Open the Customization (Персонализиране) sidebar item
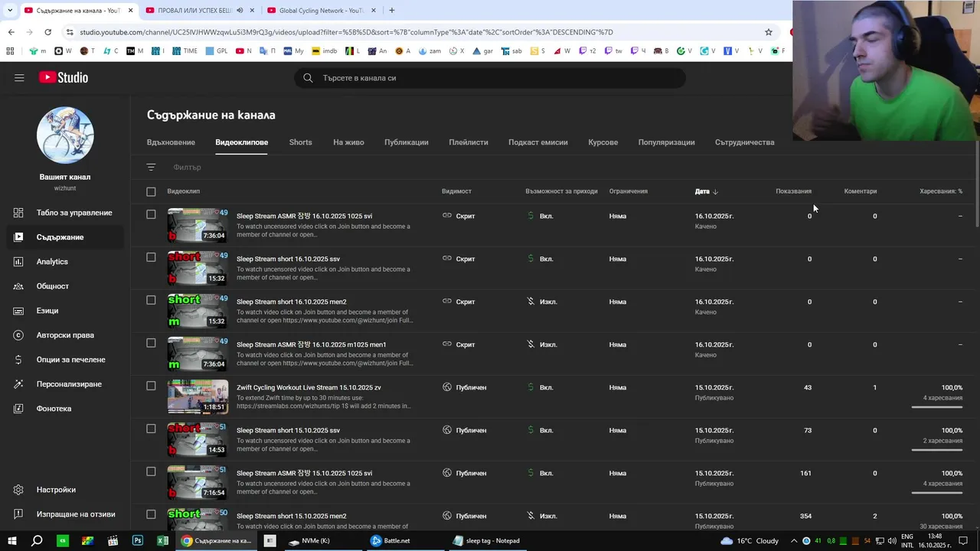 tap(65, 384)
